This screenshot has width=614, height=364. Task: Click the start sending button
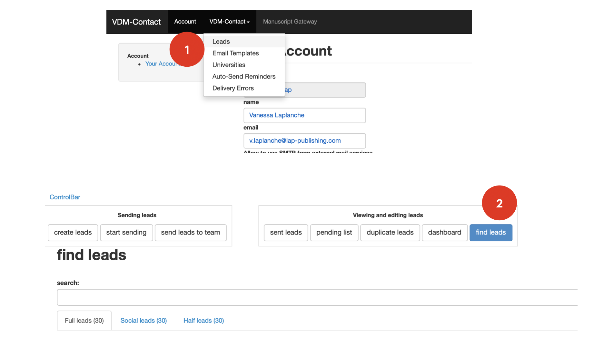(126, 233)
